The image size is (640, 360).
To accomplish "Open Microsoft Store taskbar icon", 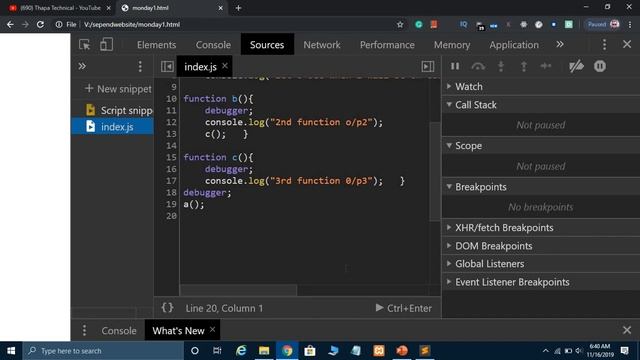I will (x=310, y=351).
